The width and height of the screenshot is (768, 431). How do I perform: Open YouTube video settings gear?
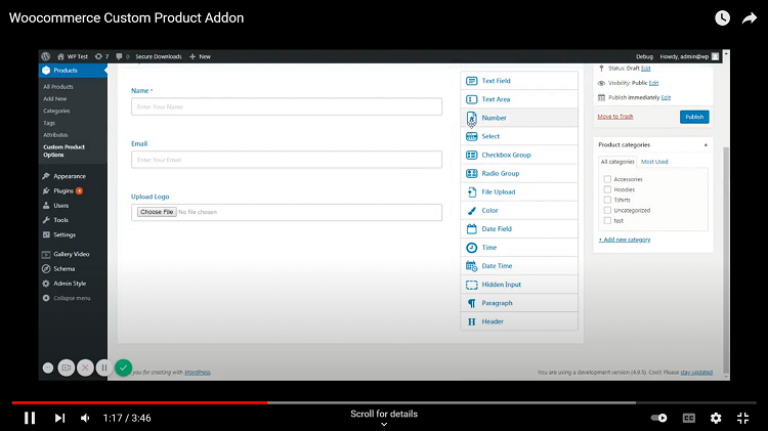(716, 418)
